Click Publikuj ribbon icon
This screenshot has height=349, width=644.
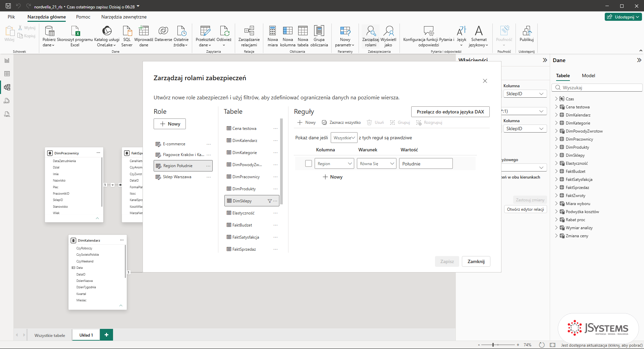point(527,34)
